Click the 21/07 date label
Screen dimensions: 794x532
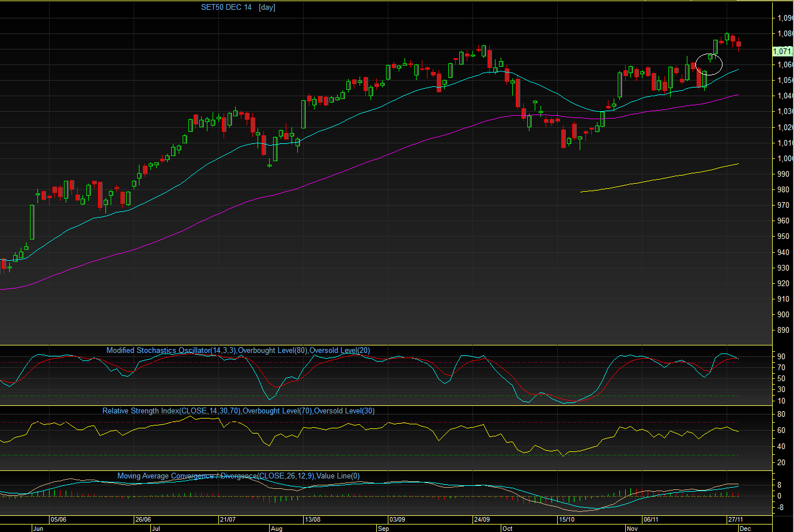click(228, 519)
